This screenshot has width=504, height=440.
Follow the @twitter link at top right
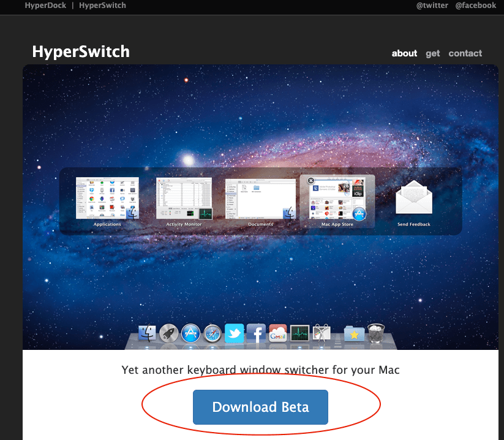click(x=432, y=6)
